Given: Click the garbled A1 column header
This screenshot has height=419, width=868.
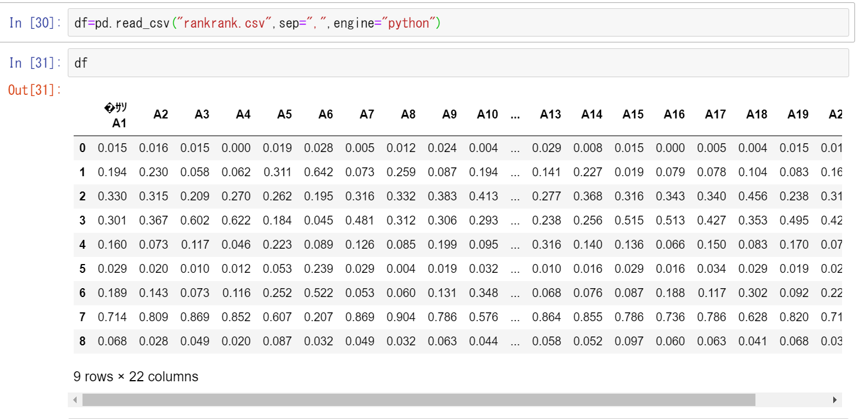Looking at the screenshot, I should 116,115.
